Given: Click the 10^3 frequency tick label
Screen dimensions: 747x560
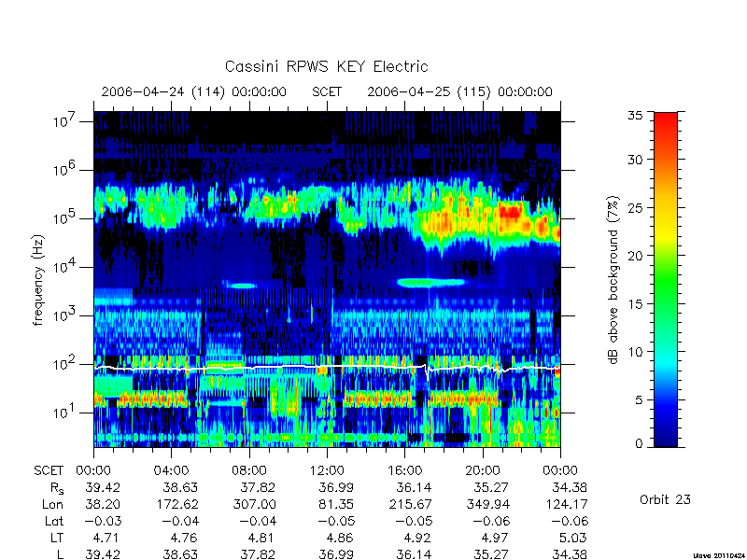Looking at the screenshot, I should tap(63, 315).
